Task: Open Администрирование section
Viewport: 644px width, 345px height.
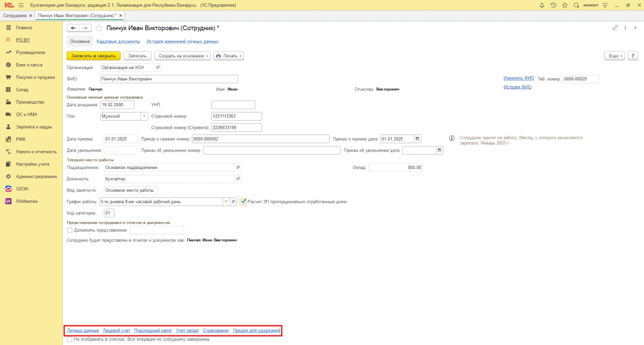Action: [x=36, y=177]
